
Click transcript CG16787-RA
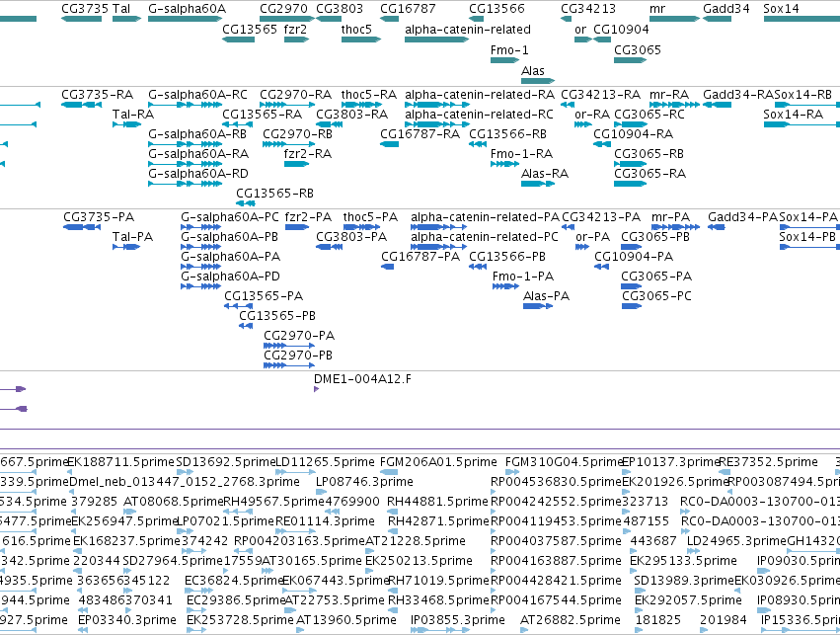pyautogui.click(x=420, y=134)
